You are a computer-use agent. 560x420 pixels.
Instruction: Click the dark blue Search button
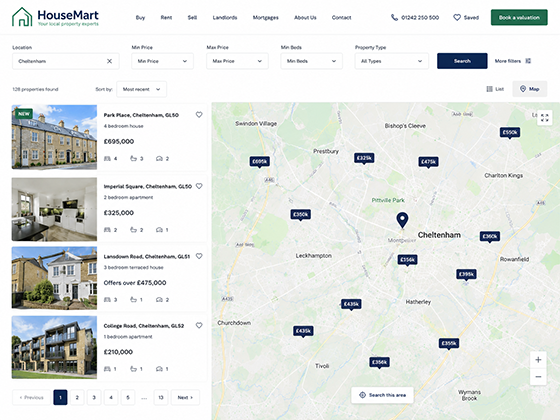(x=462, y=61)
